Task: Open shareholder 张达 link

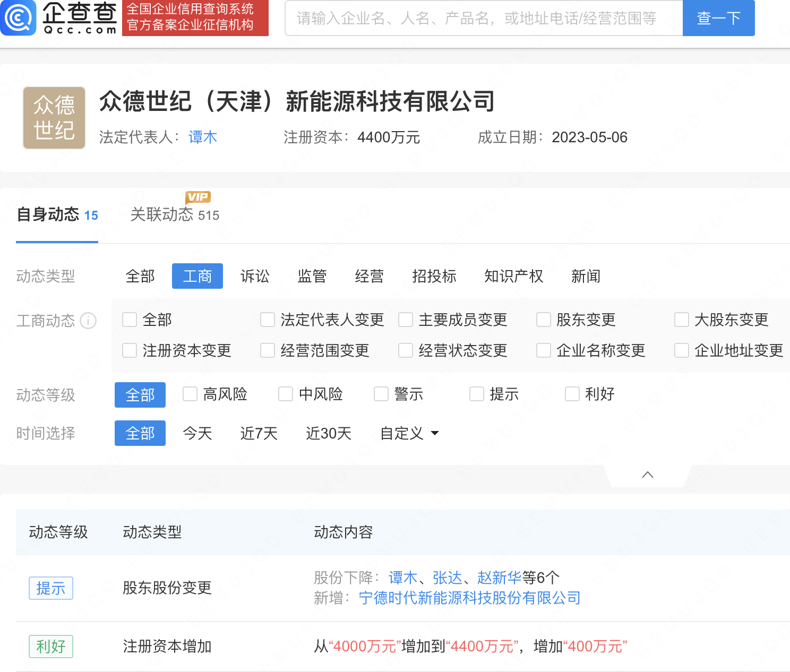Action: tap(448, 578)
